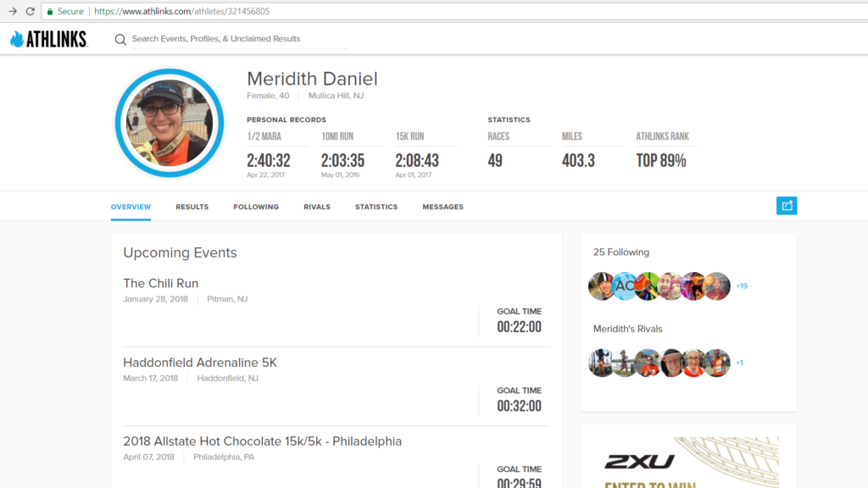Open 2018 Allstate Hot Chocolate event
The width and height of the screenshot is (868, 488).
263,441
